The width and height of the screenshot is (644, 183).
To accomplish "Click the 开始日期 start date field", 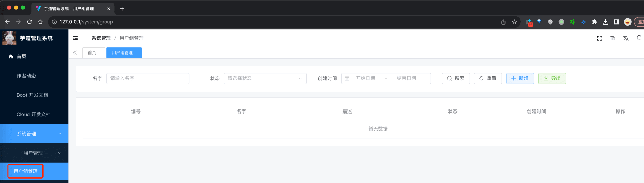I will [x=365, y=78].
